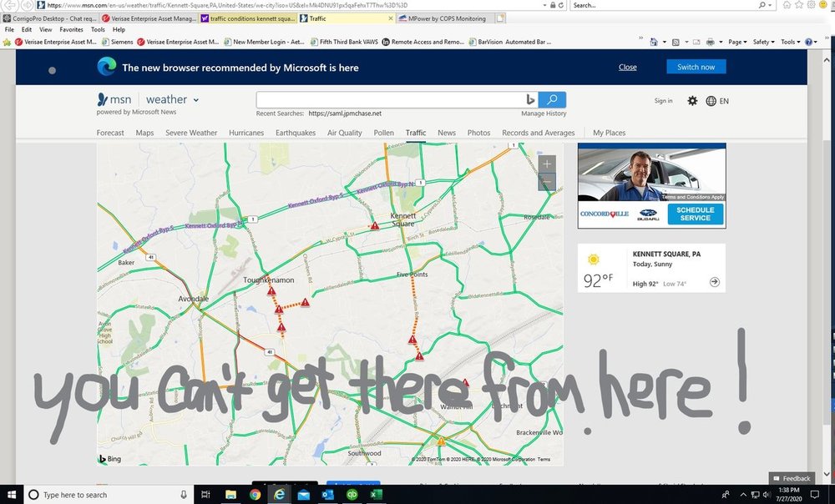Open the Safety dropdown menu
This screenshot has height=504, width=835.
[762, 41]
